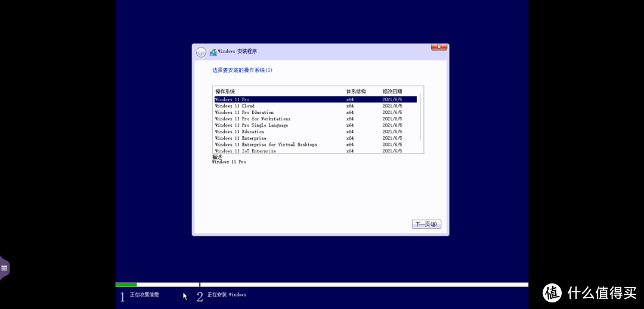The height and width of the screenshot is (309, 644).
Task: Click the 体系结构 column header
Action: (356, 91)
